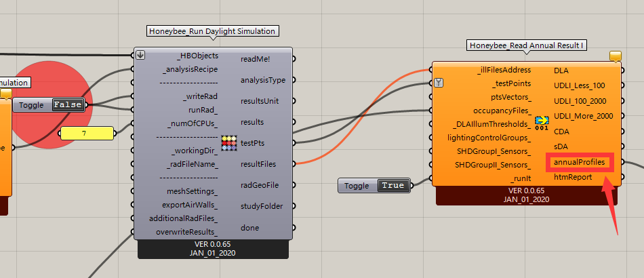This screenshot has height=278, width=644.
Task: Click the _numOfCPUs_ input parameter
Action: [x=193, y=123]
